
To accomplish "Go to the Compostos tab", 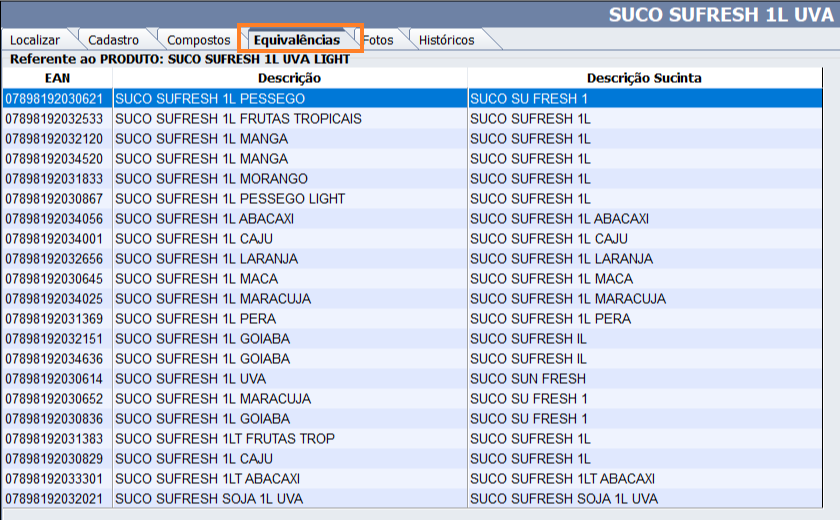I will pos(198,40).
